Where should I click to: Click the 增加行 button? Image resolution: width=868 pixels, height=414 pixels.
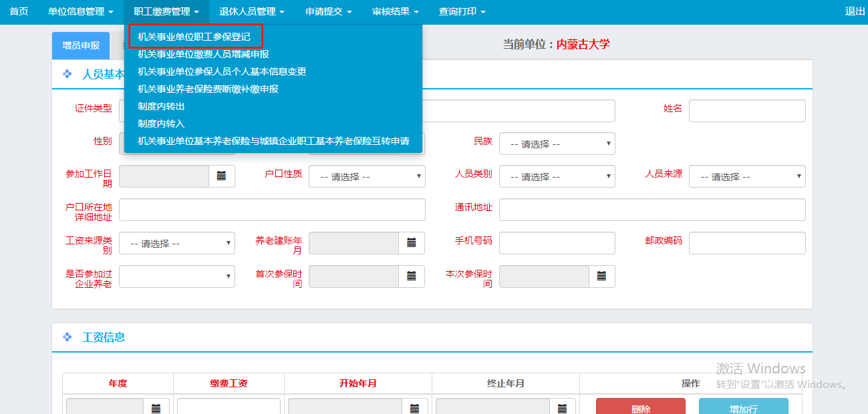click(x=743, y=408)
